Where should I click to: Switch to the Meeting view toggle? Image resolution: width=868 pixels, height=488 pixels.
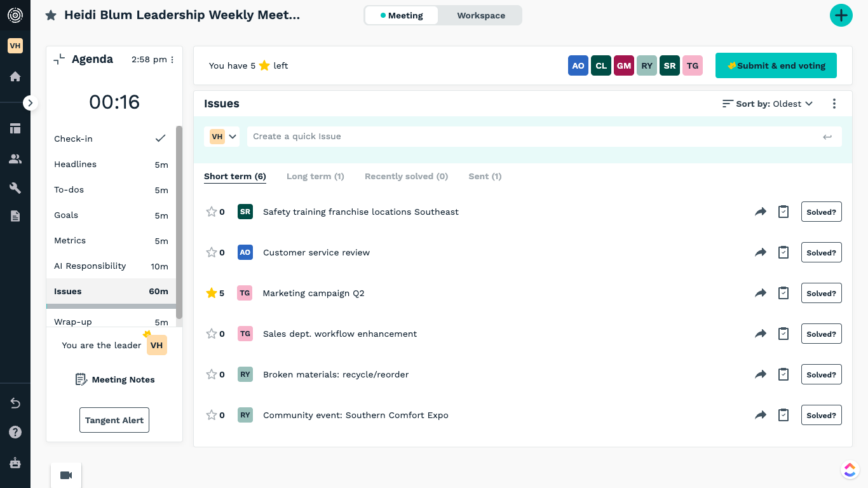tap(402, 15)
